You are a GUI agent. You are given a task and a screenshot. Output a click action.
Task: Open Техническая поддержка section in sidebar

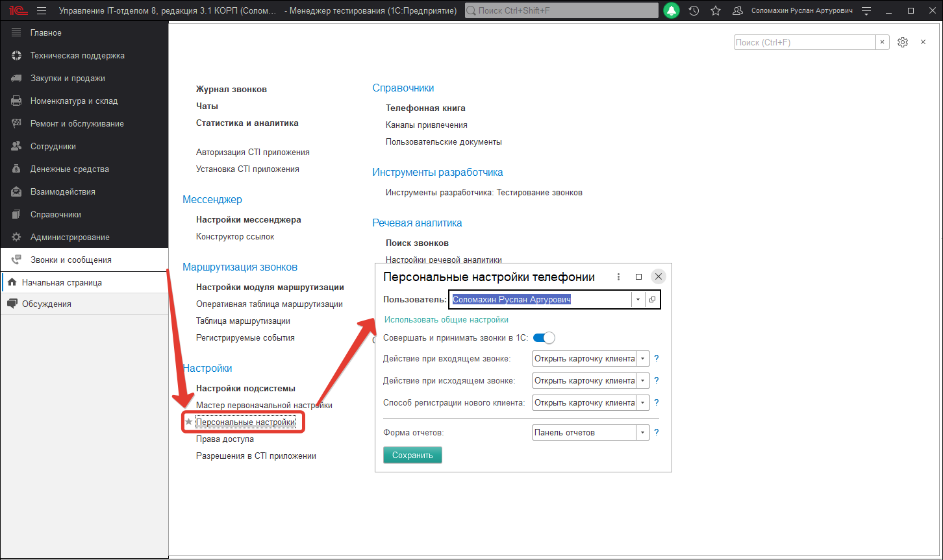pos(77,56)
